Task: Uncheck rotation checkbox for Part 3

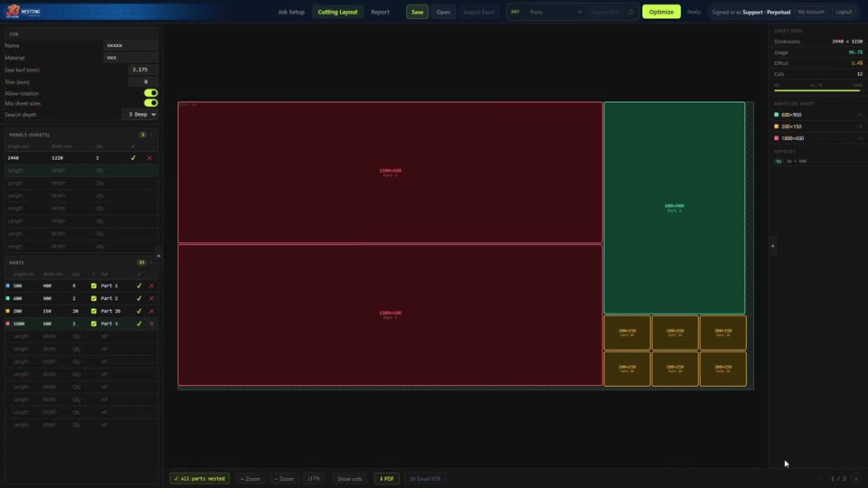Action: 93,324
